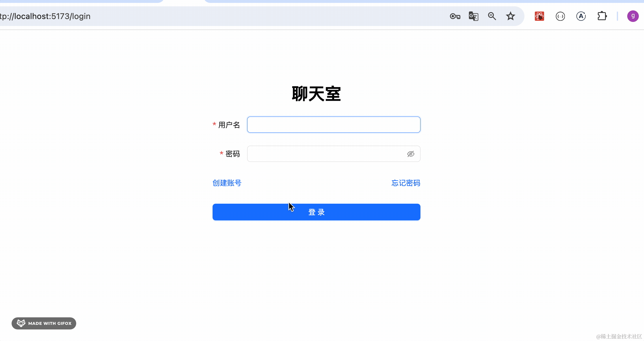Open the React Developer Tools extension
The image size is (644, 341).
(539, 16)
